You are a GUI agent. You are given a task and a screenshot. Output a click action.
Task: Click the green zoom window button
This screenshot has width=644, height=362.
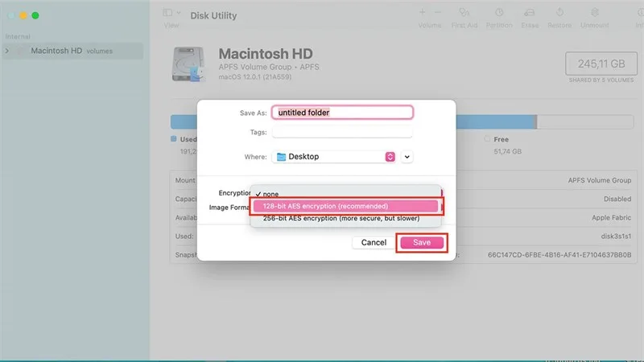tap(35, 15)
